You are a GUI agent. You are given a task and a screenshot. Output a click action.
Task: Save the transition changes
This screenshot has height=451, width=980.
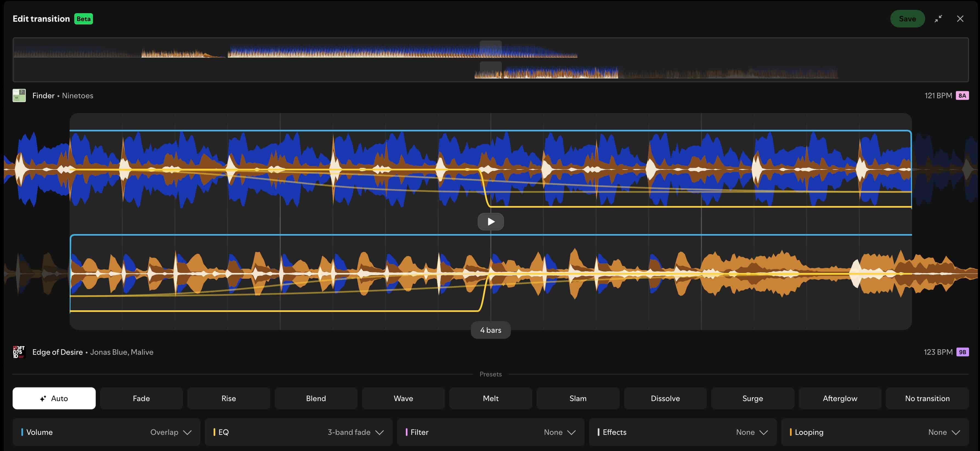(907, 19)
